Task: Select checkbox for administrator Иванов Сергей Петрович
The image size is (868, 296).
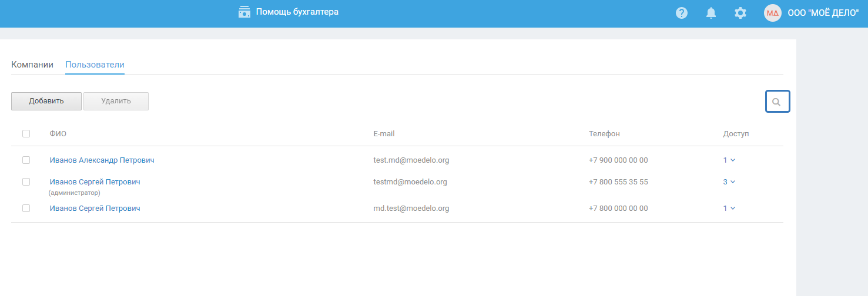Action: [26, 181]
